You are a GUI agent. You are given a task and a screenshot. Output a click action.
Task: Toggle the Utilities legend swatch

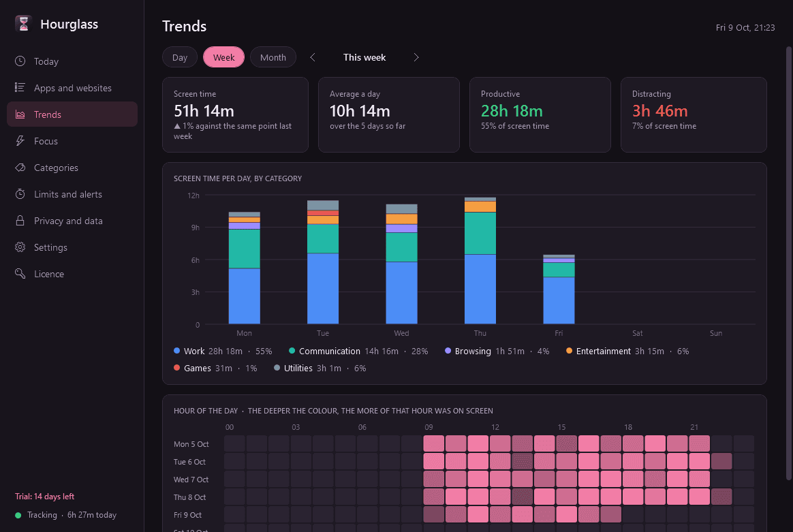coord(277,368)
